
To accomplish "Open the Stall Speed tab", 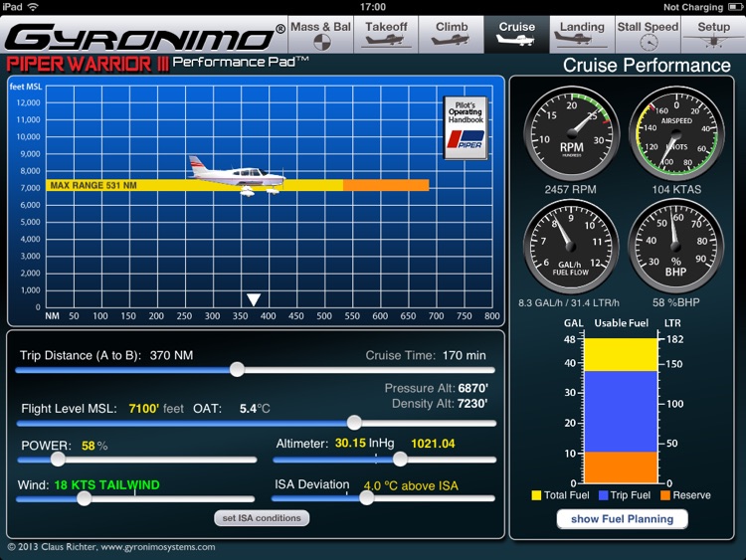I will point(648,34).
